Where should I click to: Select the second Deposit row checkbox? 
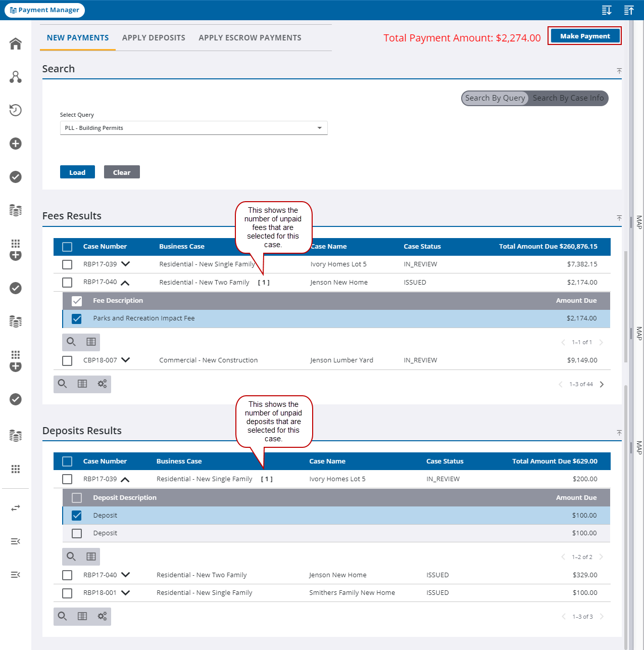(76, 533)
